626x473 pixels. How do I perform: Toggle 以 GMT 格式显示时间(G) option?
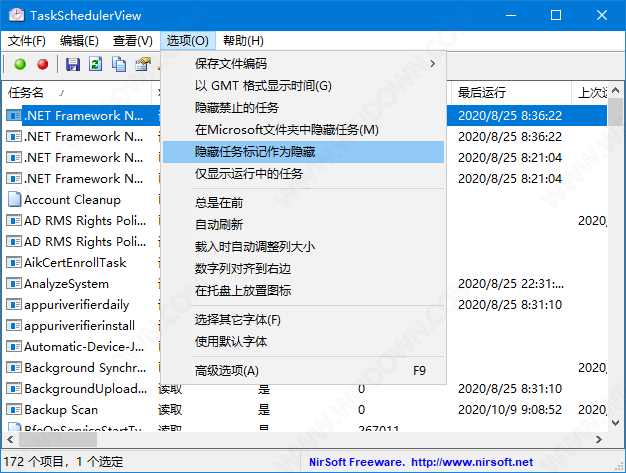coord(263,86)
